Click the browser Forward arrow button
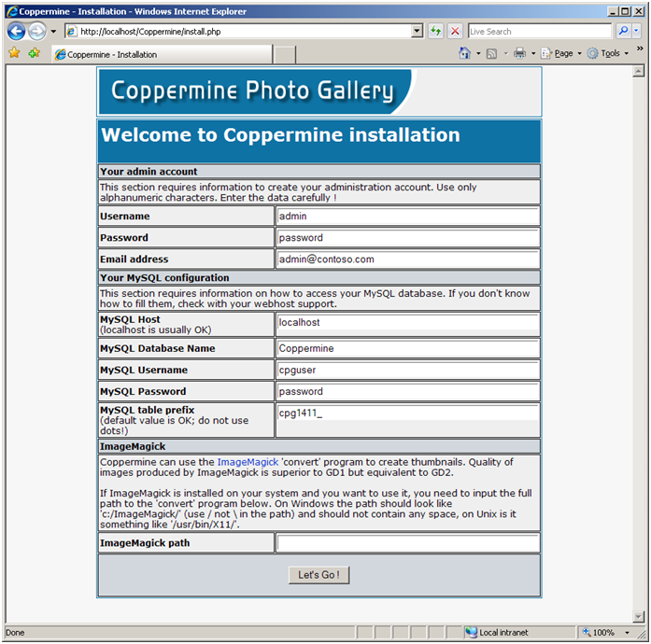 point(37,31)
